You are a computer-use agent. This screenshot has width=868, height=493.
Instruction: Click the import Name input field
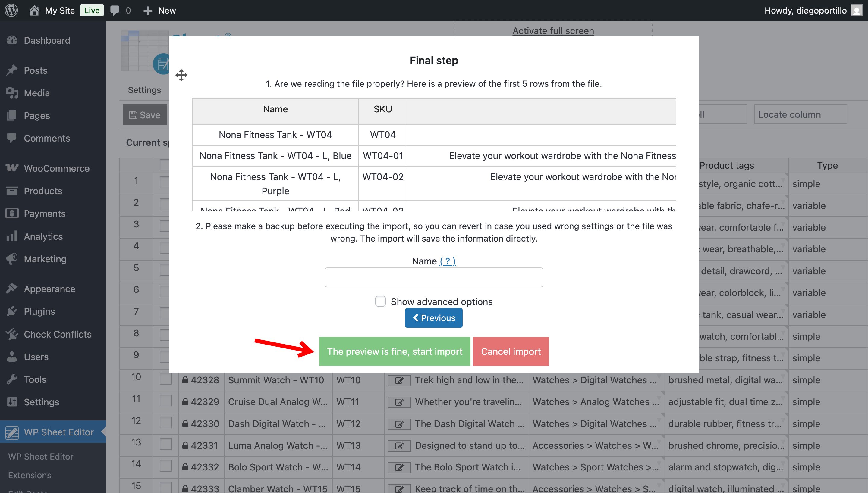pos(433,277)
